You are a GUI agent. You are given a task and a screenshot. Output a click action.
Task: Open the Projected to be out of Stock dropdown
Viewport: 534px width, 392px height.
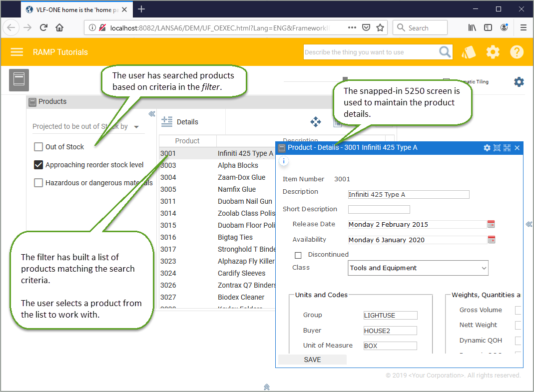(x=88, y=127)
